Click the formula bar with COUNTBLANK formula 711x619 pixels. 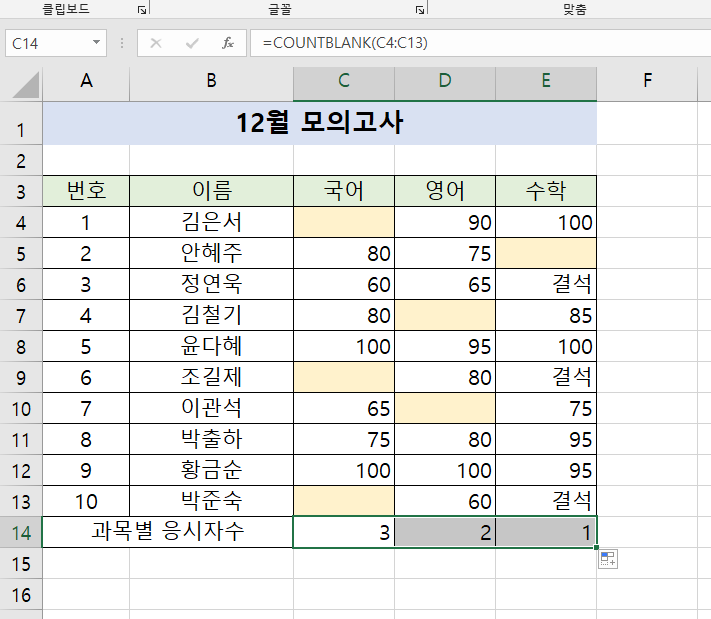click(481, 43)
